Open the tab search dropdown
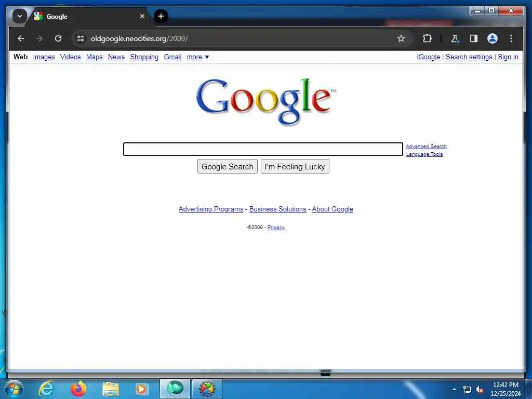Image resolution: width=532 pixels, height=399 pixels. pyautogui.click(x=20, y=16)
